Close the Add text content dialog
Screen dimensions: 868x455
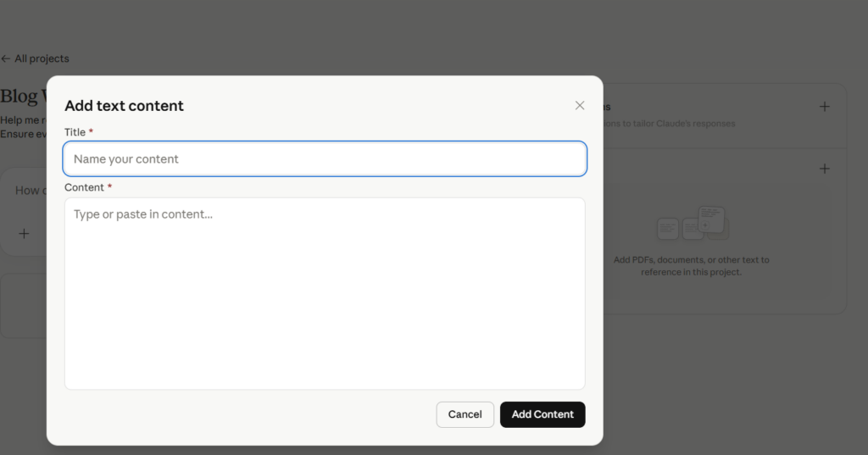580,106
